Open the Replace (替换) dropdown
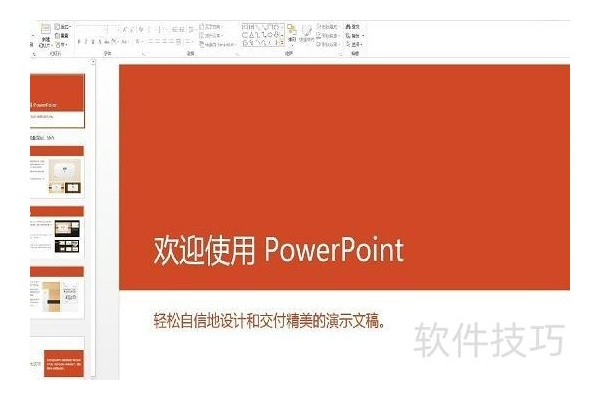The height and width of the screenshot is (400, 600). (x=354, y=36)
